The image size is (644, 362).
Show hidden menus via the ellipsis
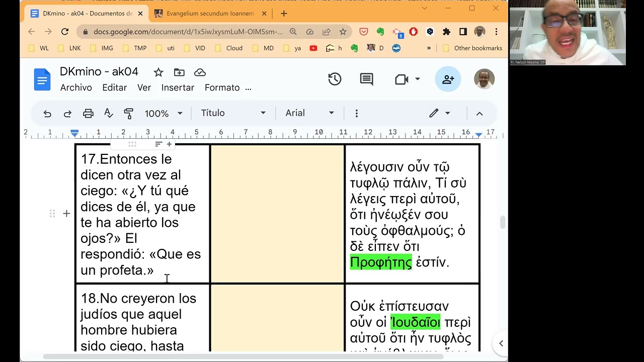pos(248,88)
